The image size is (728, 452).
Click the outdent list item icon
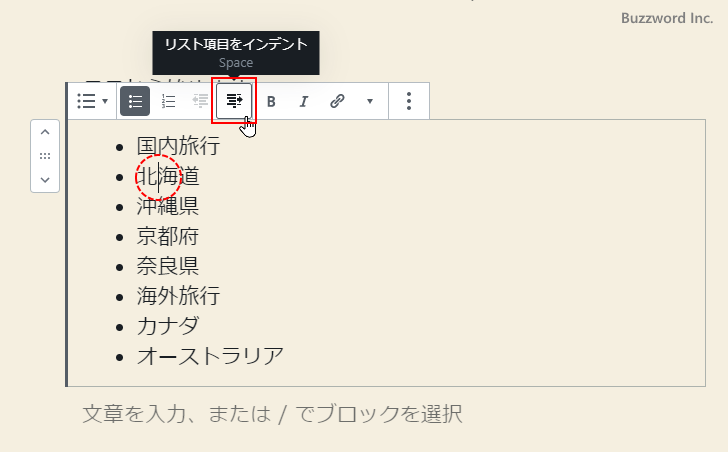tap(201, 101)
